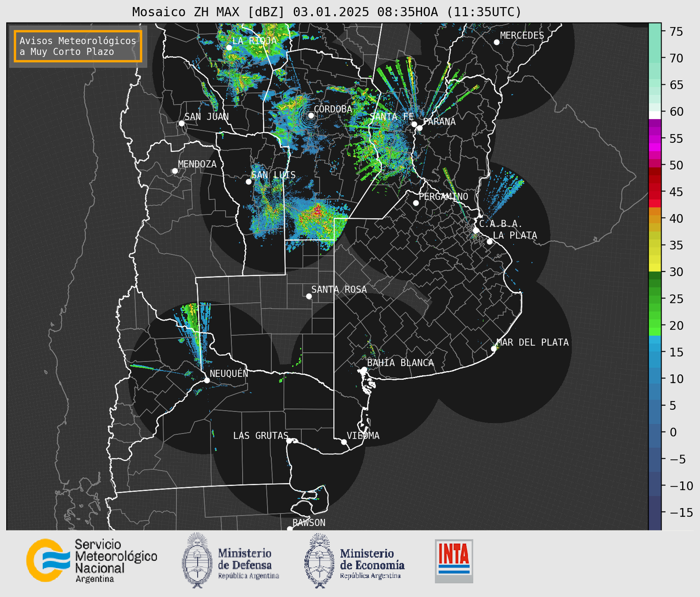
Task: Click the 'República Argentina' text under Defensa
Action: (249, 576)
